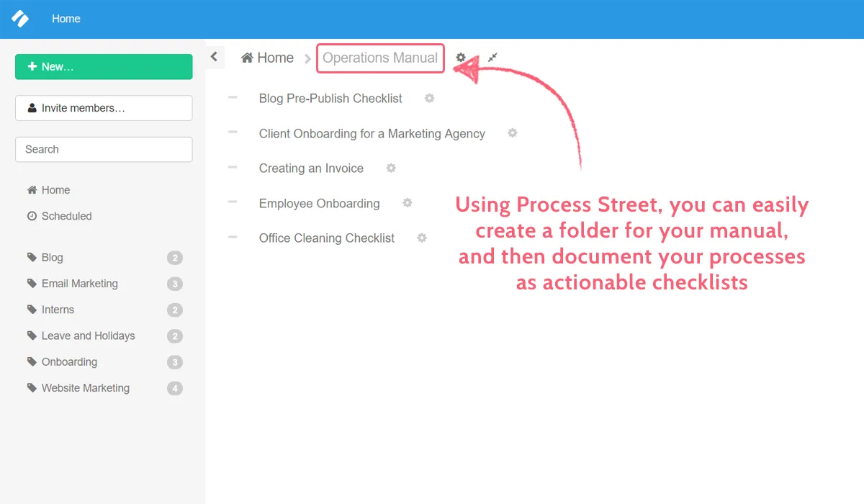Select the Blog tag in sidebar

[45, 258]
